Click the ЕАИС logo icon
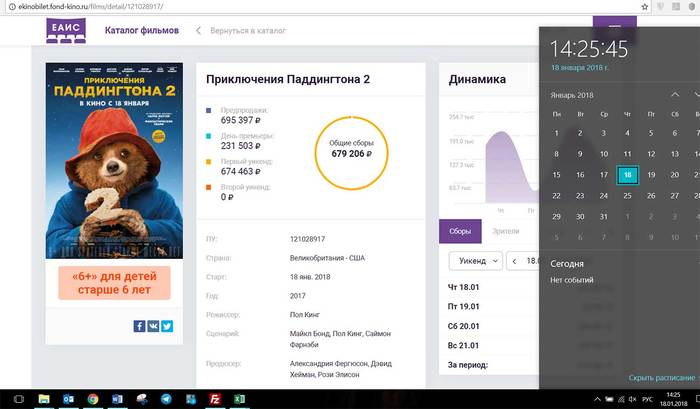 (x=66, y=31)
